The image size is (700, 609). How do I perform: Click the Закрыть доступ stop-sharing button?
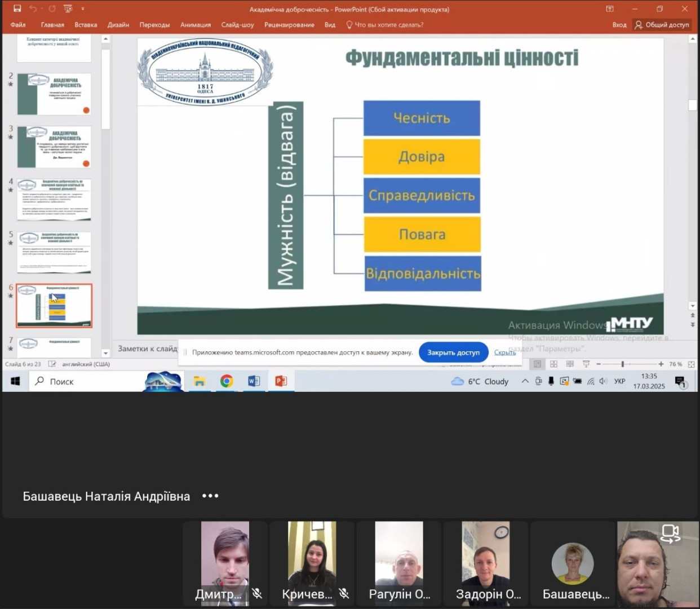453,352
